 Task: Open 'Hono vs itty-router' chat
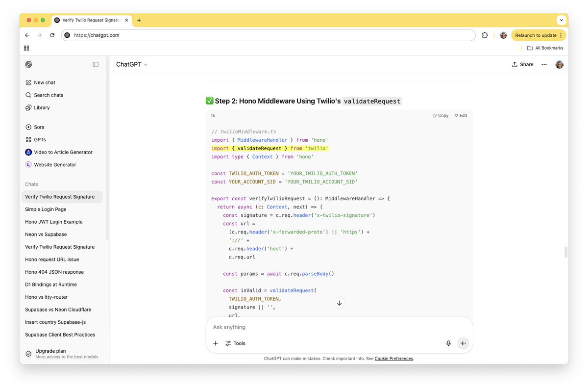(62, 297)
